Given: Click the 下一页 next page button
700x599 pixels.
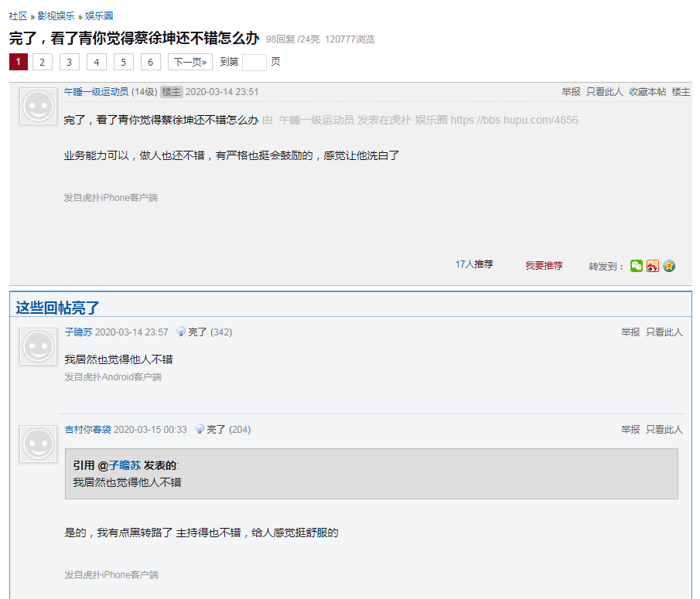Looking at the screenshot, I should 190,62.
